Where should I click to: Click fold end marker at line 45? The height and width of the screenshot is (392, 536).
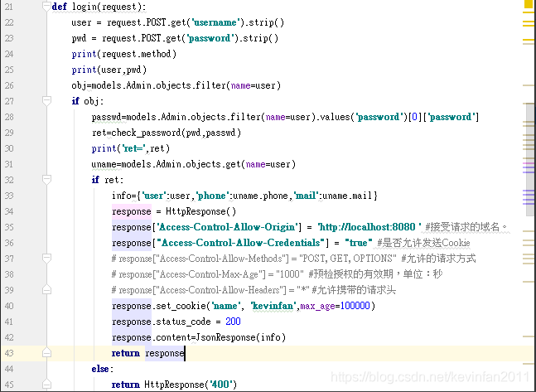(46, 385)
